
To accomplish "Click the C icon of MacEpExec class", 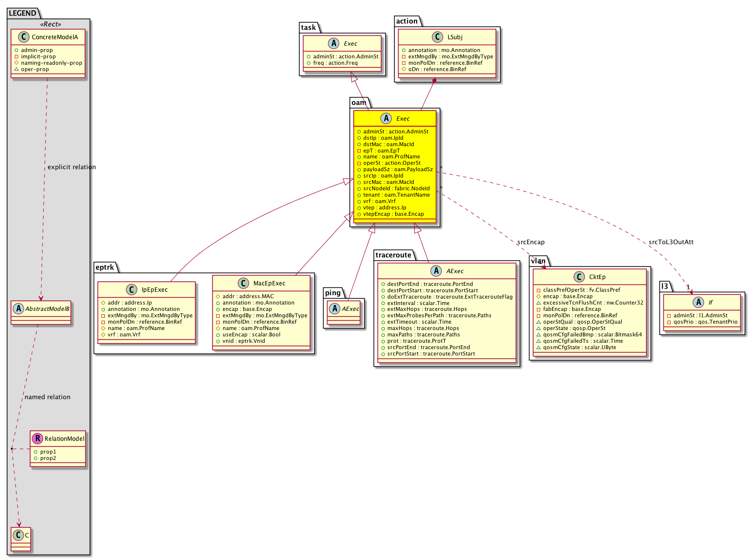I will (243, 283).
